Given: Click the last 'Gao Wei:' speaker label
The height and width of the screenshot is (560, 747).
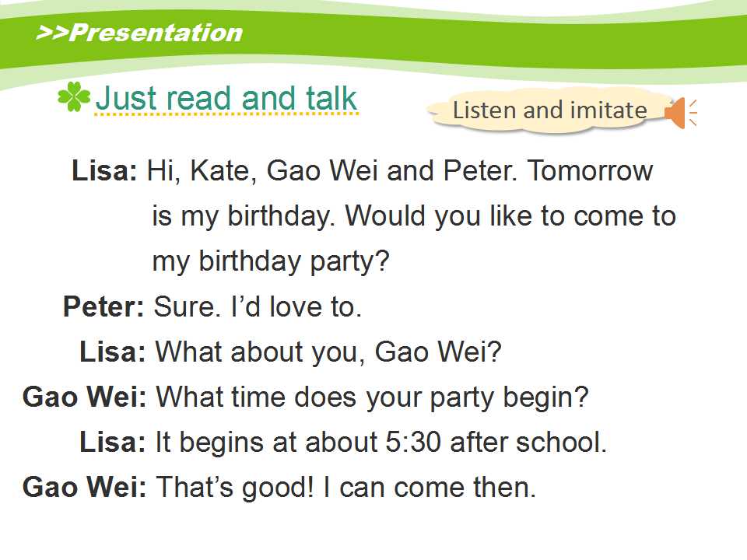Looking at the screenshot, I should coord(85,487).
